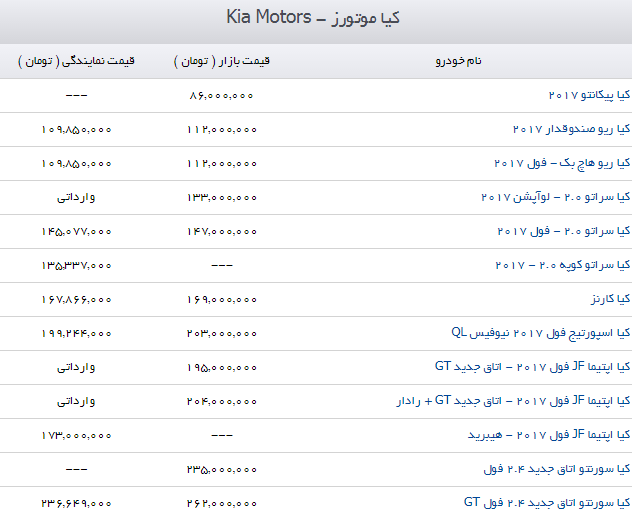Image resolution: width=632 pixels, height=516 pixels.
Task: Select وارداتی in the سراتو لوآپشن row
Action: click(76, 197)
